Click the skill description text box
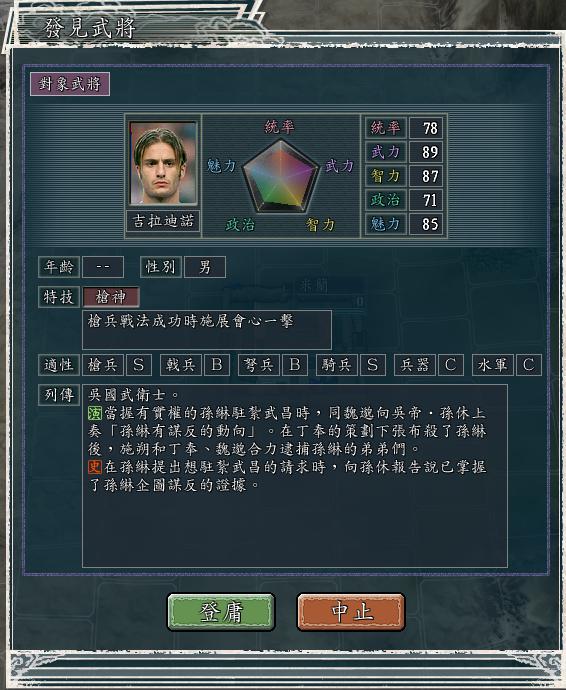 [x=207, y=330]
